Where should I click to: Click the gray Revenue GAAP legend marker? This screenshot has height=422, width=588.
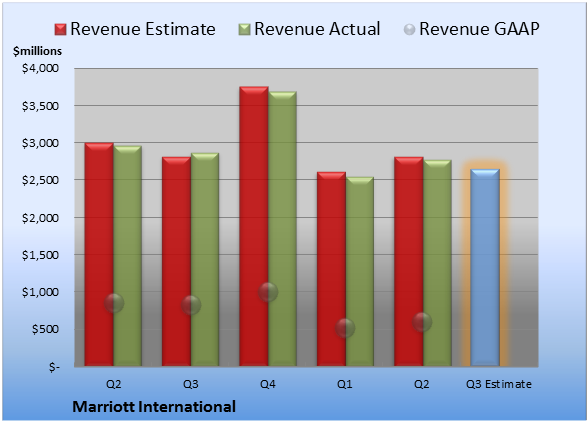tap(410, 30)
